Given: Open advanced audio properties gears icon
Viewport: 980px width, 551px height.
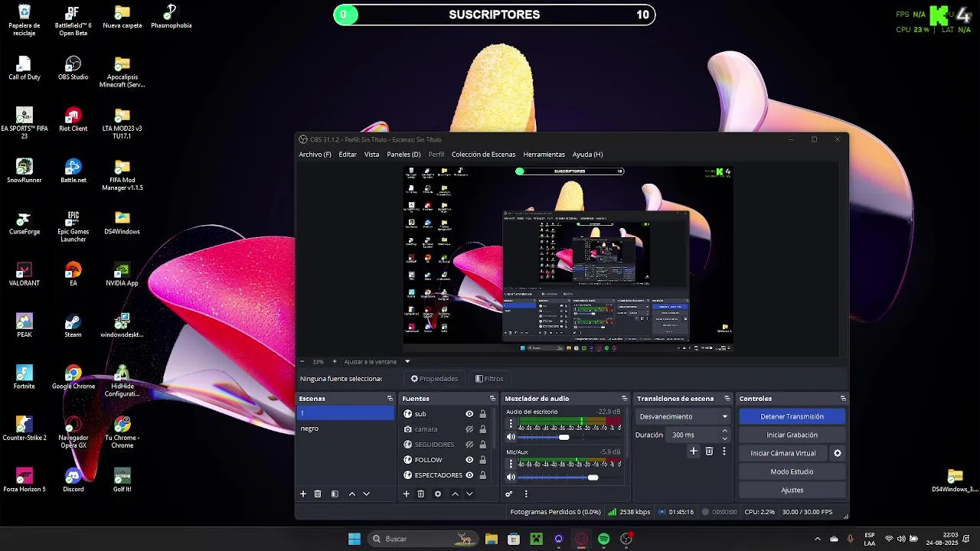Looking at the screenshot, I should click(509, 494).
